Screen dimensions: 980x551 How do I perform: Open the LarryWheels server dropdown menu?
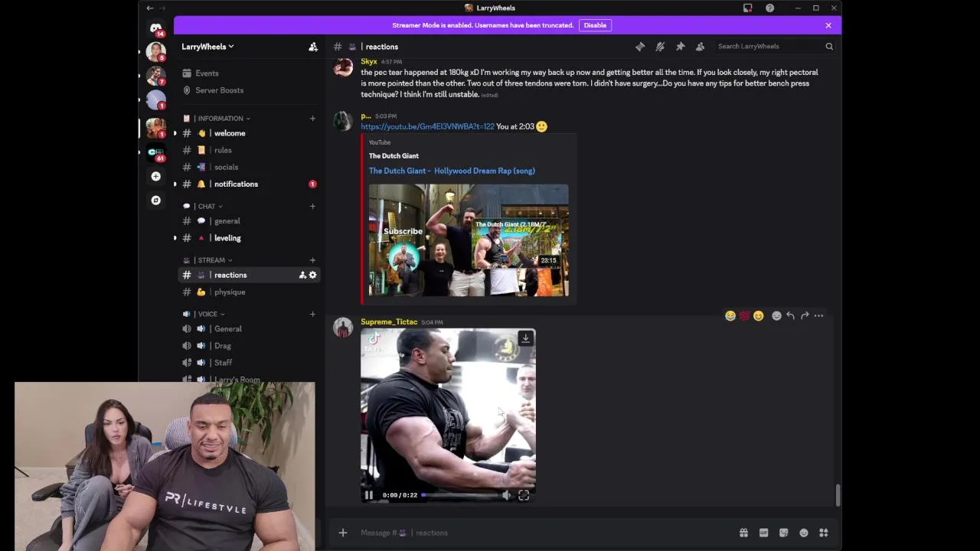click(207, 47)
